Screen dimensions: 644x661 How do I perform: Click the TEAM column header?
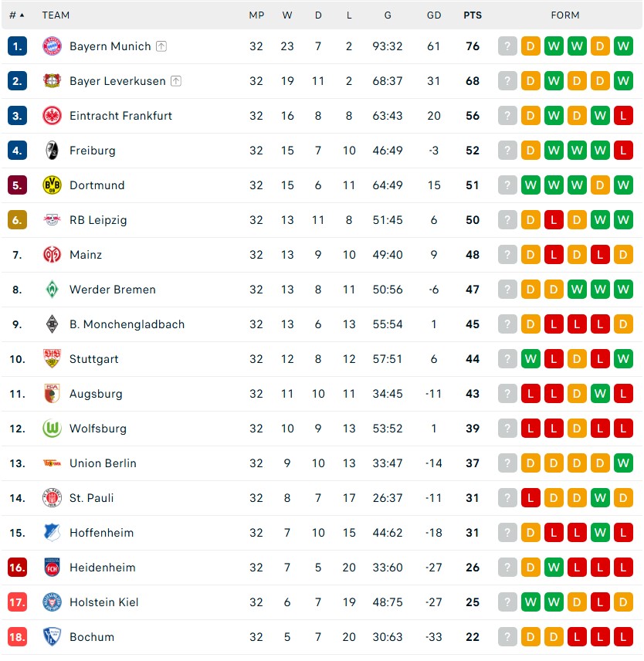click(x=56, y=15)
